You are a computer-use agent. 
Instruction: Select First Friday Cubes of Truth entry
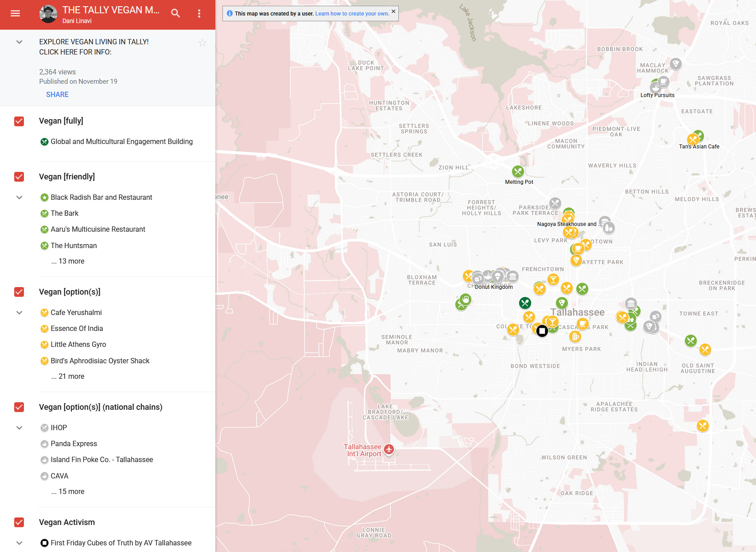121,543
